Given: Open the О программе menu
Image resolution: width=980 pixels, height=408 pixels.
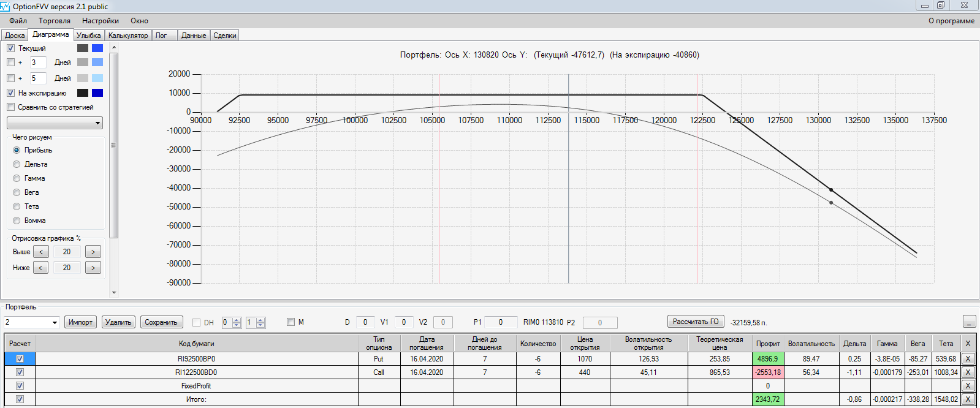Looking at the screenshot, I should (x=951, y=21).
